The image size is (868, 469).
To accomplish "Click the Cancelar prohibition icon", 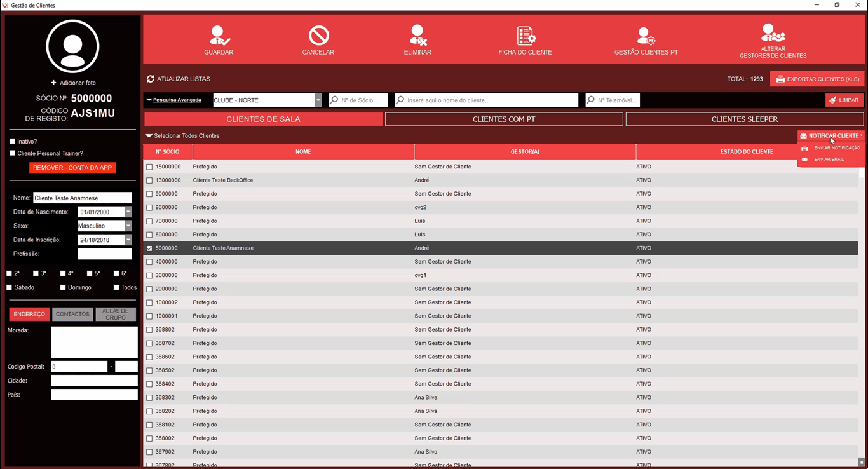I will coord(318,35).
